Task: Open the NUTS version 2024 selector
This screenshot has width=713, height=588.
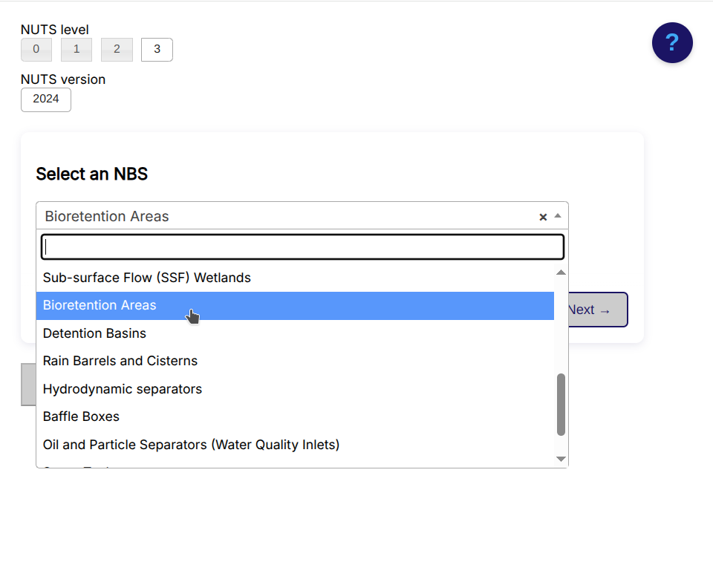Action: click(x=45, y=99)
